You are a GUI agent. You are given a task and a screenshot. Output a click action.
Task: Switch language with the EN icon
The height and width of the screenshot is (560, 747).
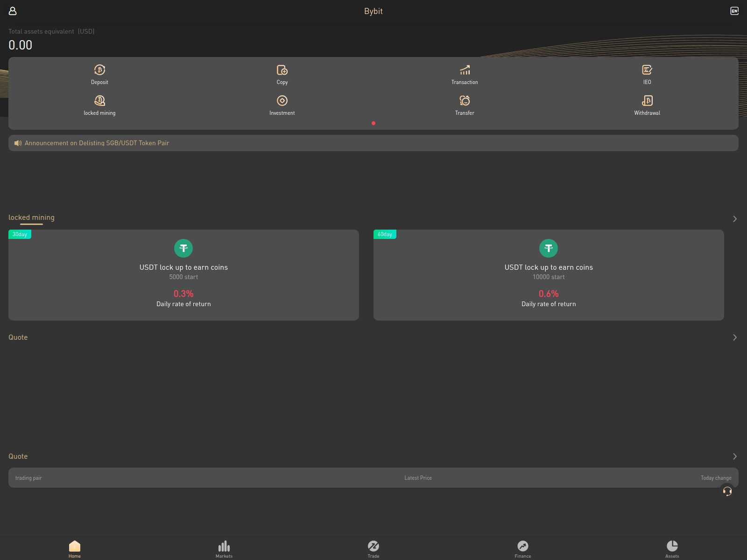click(x=734, y=11)
